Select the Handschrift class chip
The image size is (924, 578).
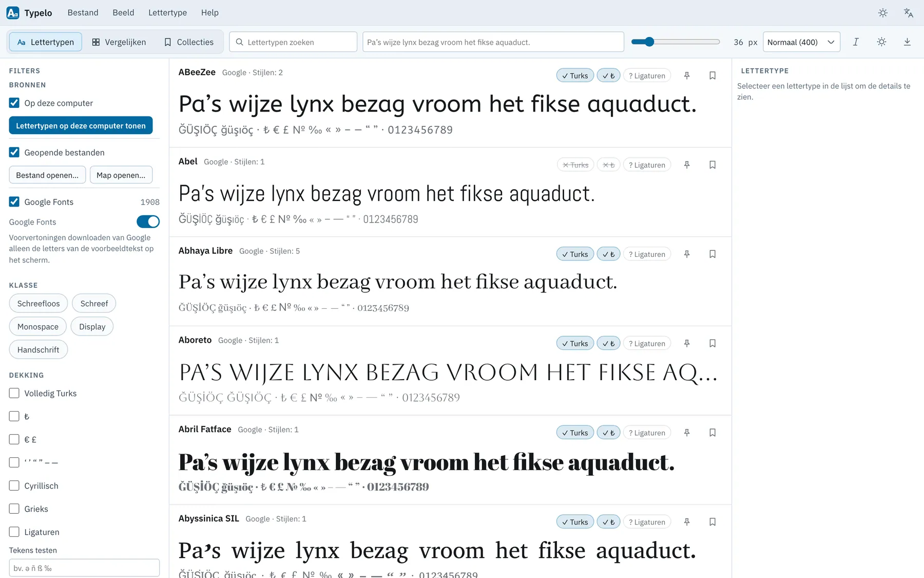tap(38, 350)
